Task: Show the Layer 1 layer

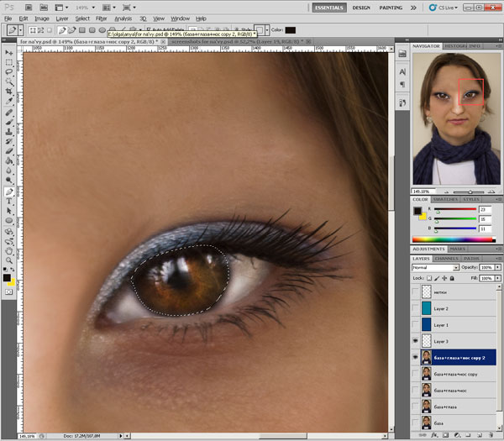Action: click(417, 325)
